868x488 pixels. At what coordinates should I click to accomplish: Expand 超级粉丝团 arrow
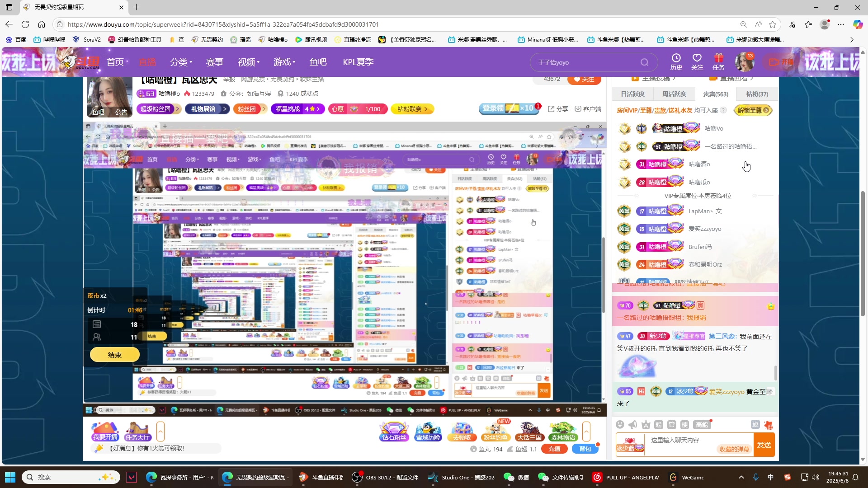coord(177,109)
